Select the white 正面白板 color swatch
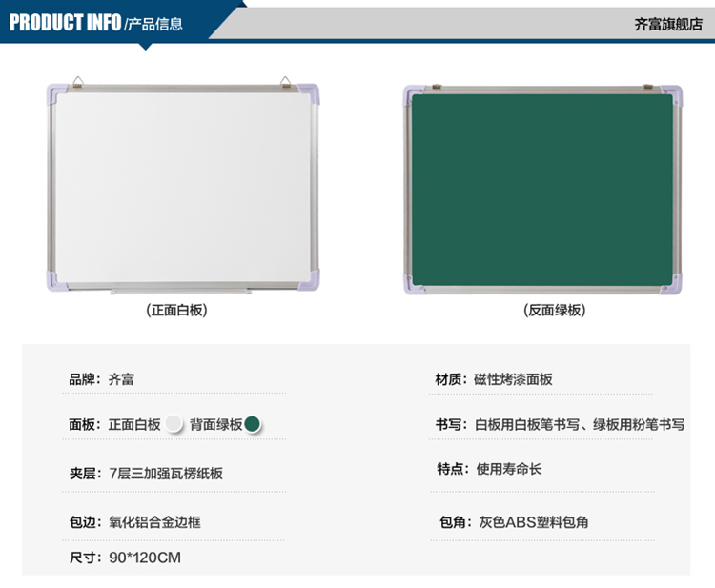This screenshot has height=588, width=715. tap(174, 424)
